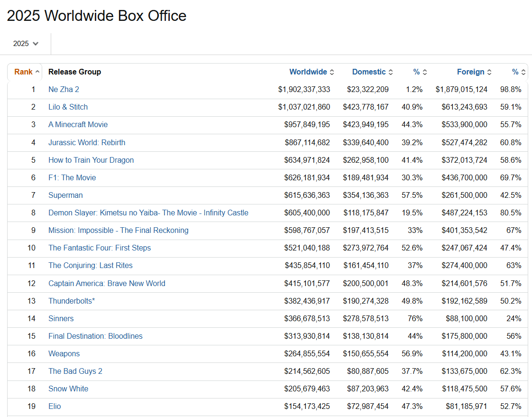The image size is (532, 417).
Task: View the Thunderbolts* release page
Action: click(x=72, y=301)
